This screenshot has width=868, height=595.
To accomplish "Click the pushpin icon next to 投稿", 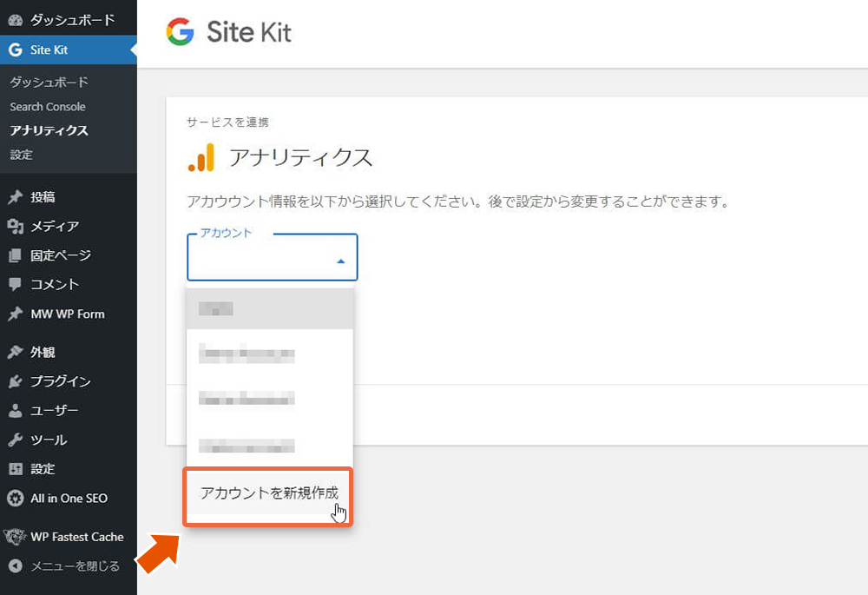I will click(16, 196).
